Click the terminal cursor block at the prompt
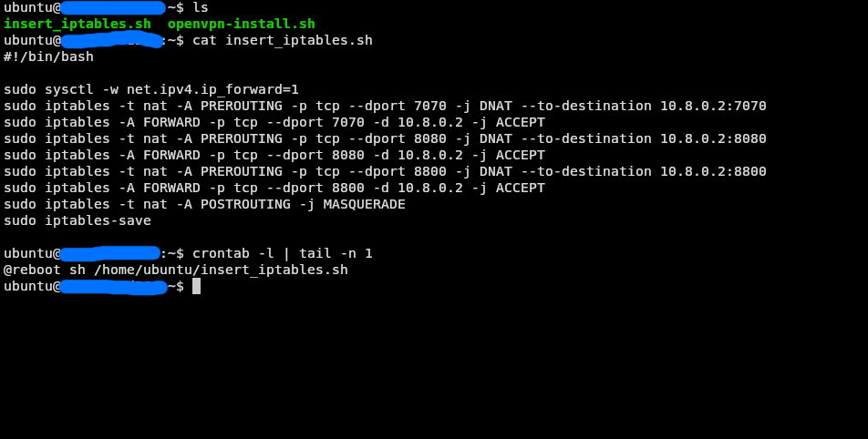Viewport: 868px width, 439px height. point(196,286)
